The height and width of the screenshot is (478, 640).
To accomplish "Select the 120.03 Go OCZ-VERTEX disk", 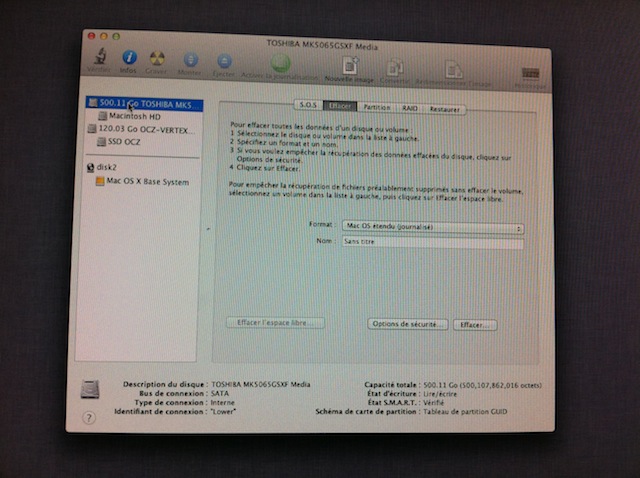I will coord(141,129).
